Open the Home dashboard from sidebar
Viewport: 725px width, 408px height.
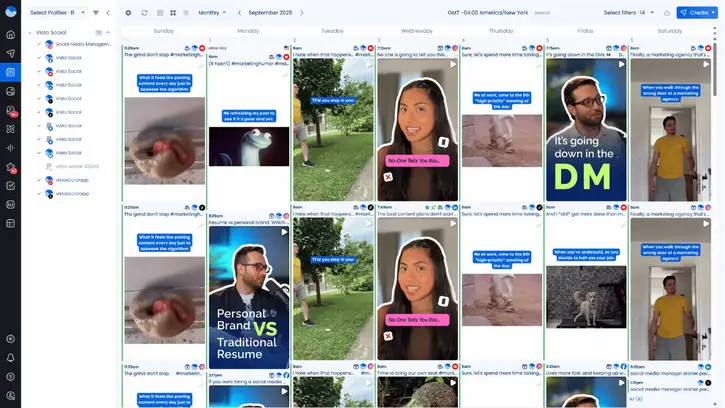[10, 35]
